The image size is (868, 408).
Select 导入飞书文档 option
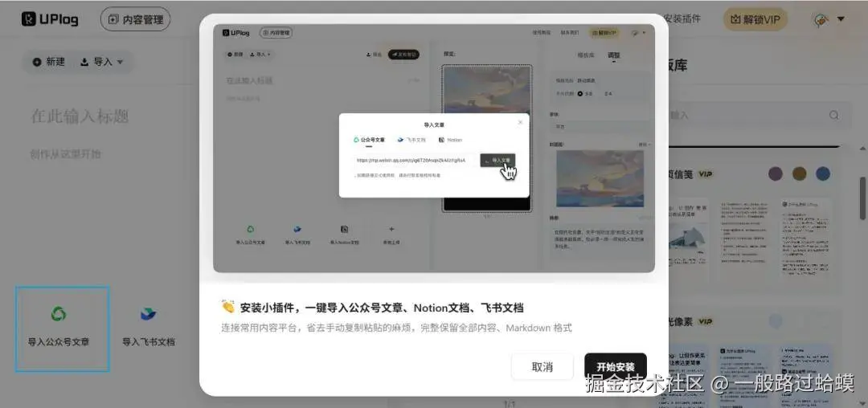(x=149, y=328)
